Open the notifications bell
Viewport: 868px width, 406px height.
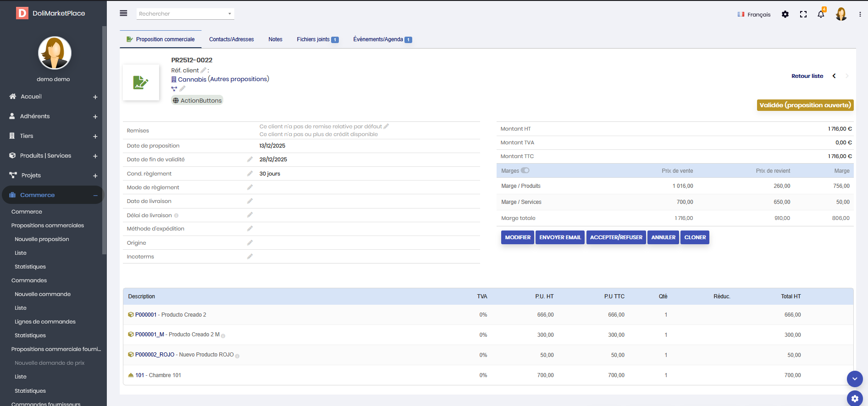pos(821,14)
